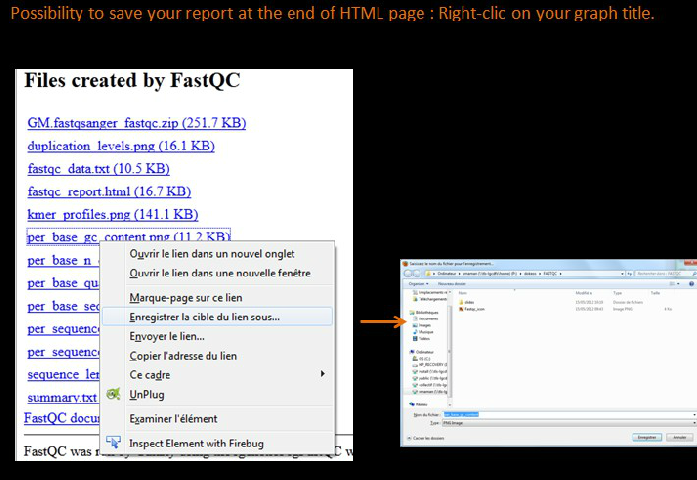697x480 pixels.
Task: Click the Firebug inspect icon
Action: click(113, 442)
